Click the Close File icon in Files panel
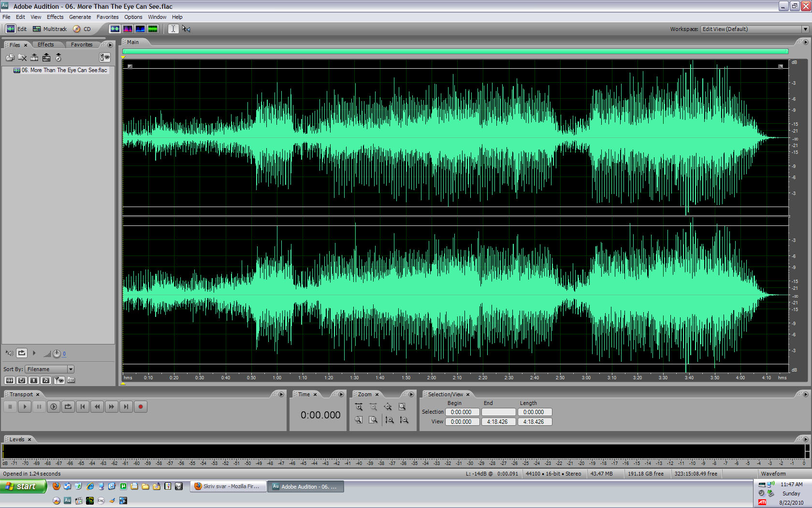Viewport: 812px width, 508px height. click(22, 58)
